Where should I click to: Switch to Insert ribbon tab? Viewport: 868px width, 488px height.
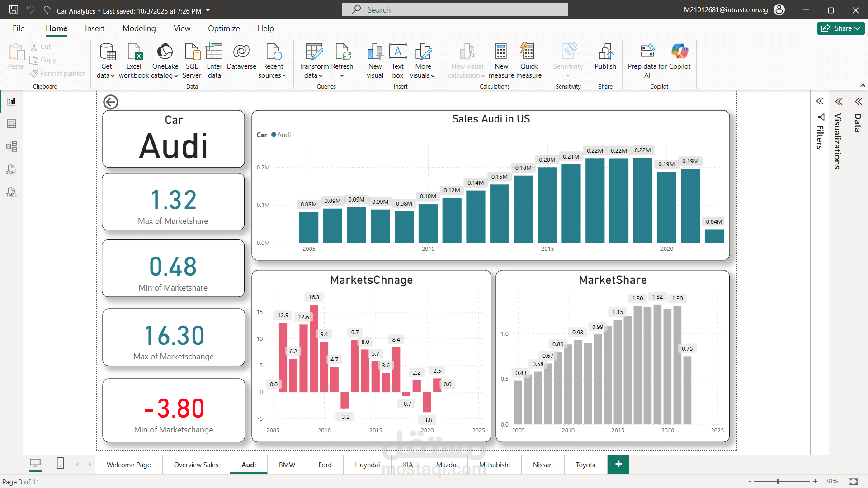coord(94,28)
